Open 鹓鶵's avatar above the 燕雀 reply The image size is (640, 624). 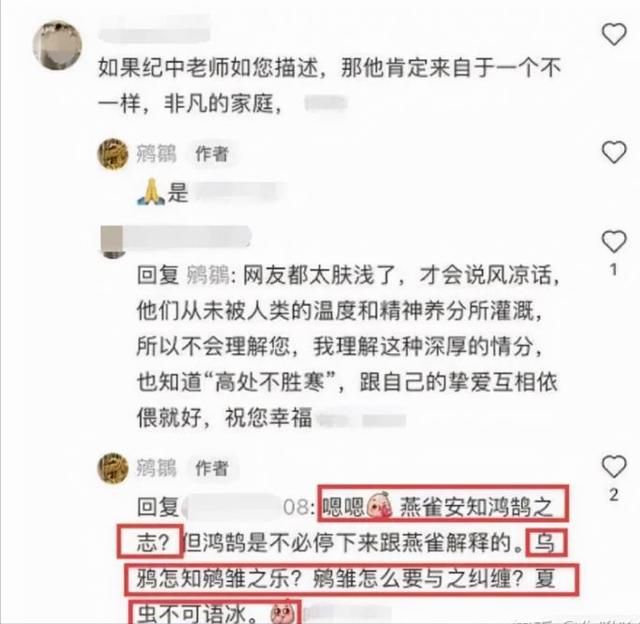click(113, 468)
